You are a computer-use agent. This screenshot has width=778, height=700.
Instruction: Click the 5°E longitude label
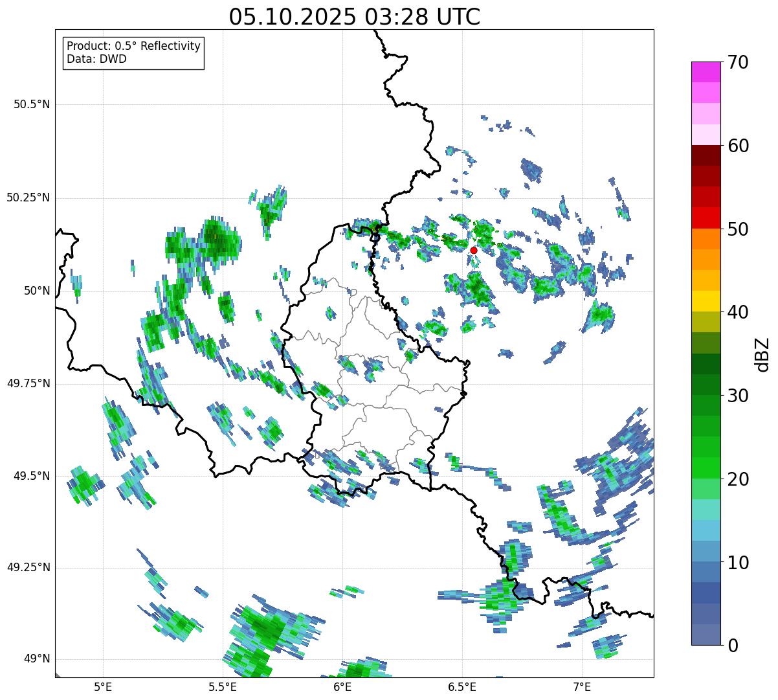pos(103,686)
